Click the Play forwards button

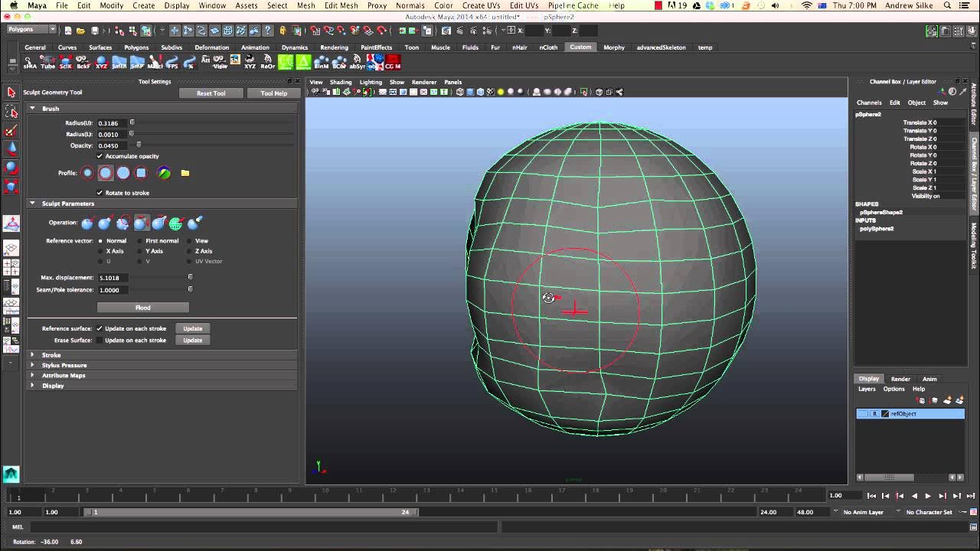(x=928, y=496)
